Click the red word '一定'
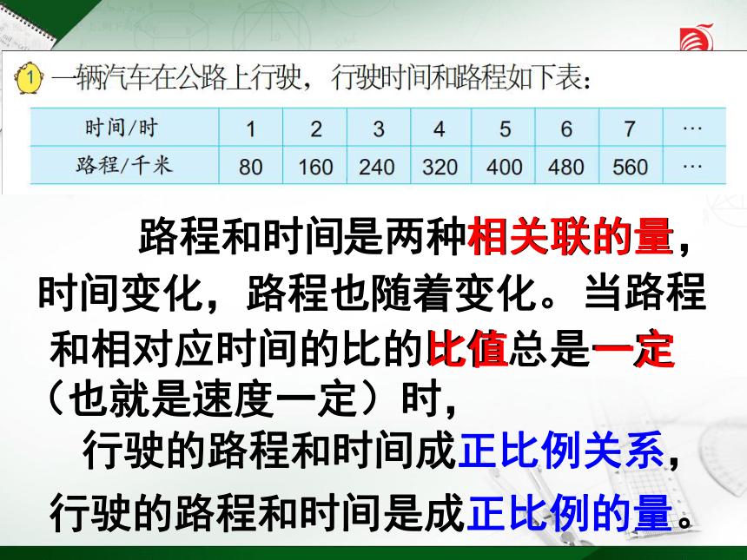 633,350
